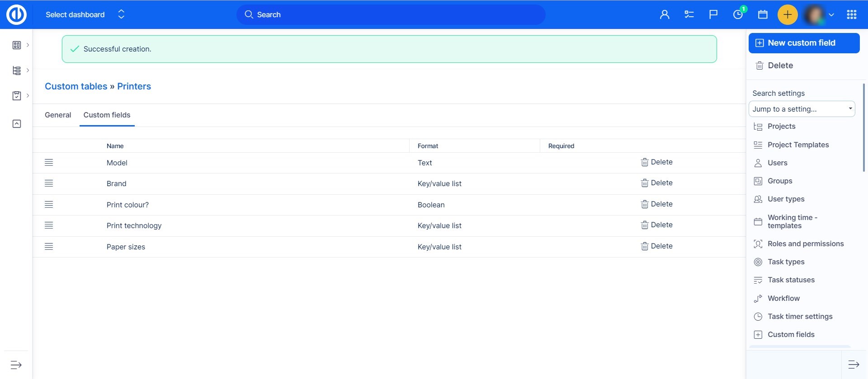Switch to the General tab

point(58,115)
